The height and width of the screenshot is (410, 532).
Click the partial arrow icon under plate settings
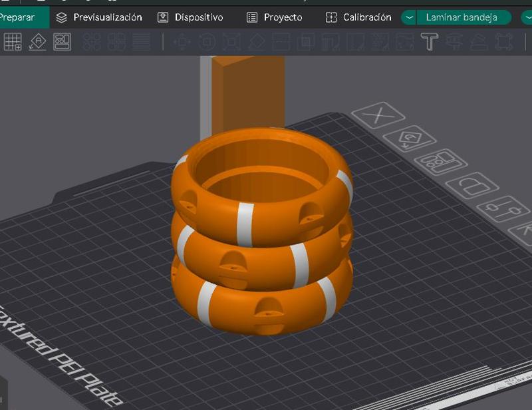pyautogui.click(x=523, y=232)
